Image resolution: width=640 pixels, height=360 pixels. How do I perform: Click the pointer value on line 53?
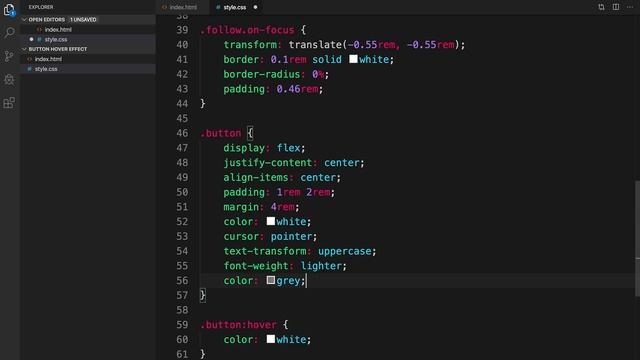click(x=291, y=236)
